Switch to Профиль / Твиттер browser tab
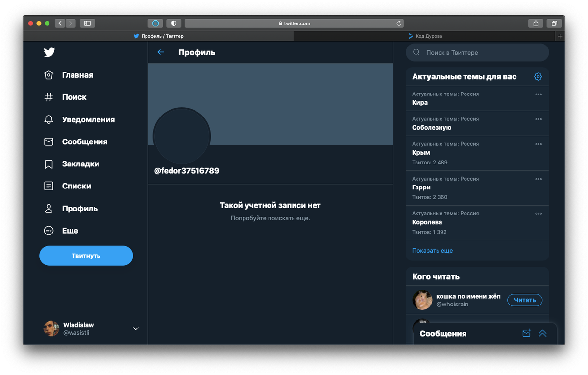Image resolution: width=588 pixels, height=375 pixels. [x=158, y=36]
